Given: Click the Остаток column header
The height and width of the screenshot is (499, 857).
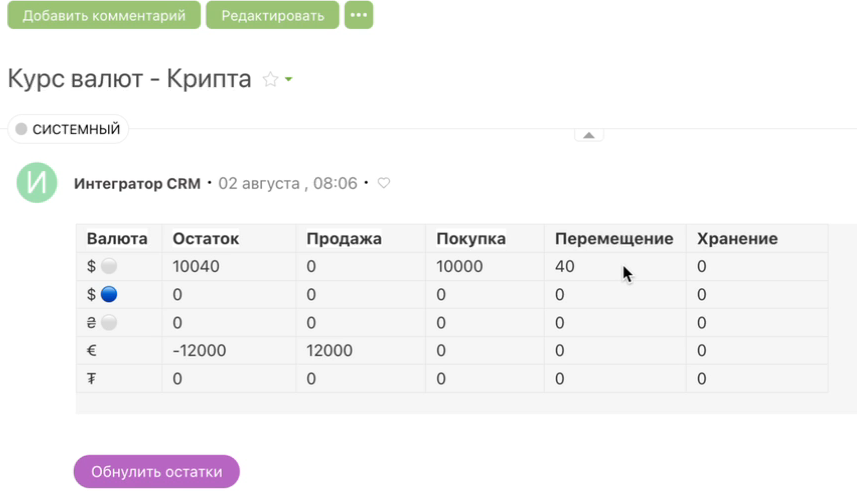Looking at the screenshot, I should 205,239.
